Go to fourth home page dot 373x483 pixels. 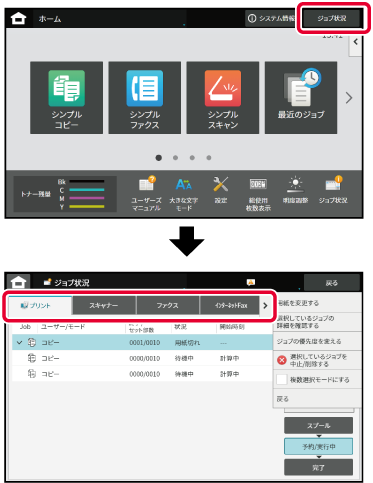(209, 158)
